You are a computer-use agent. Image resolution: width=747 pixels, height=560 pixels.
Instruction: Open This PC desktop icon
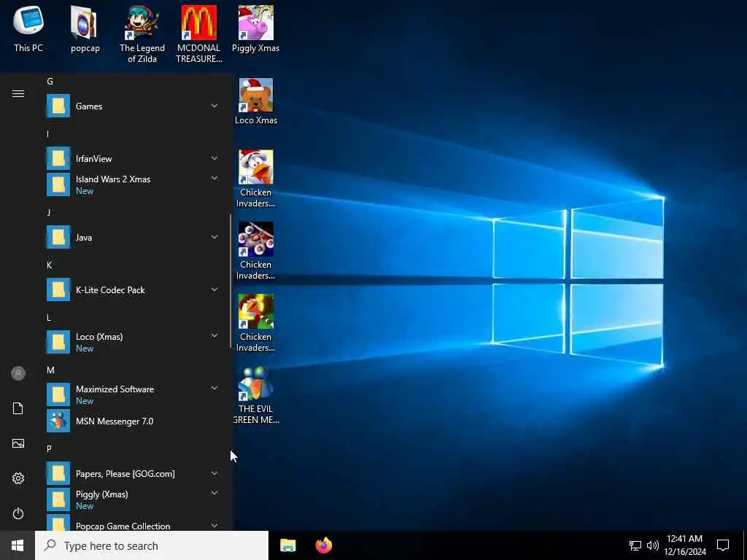28,29
